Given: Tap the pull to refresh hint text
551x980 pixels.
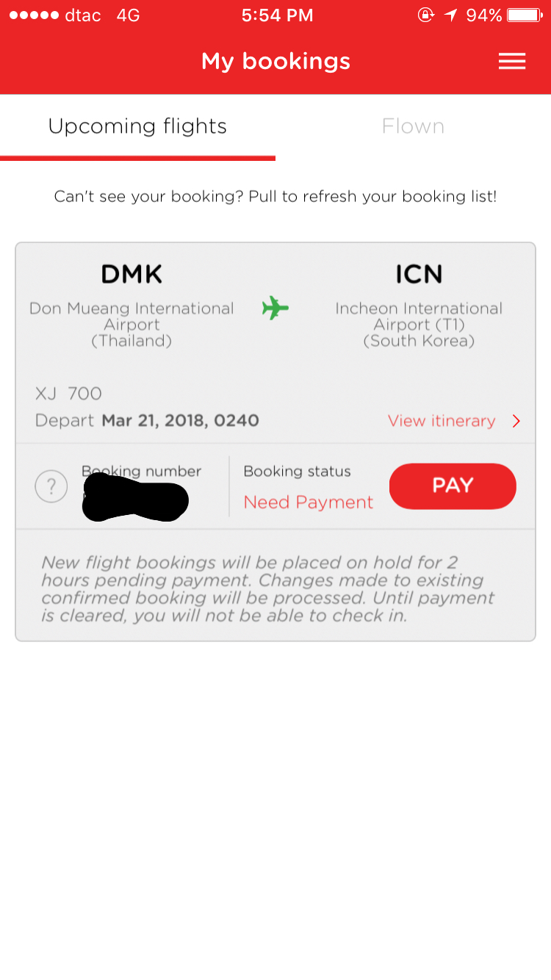Looking at the screenshot, I should click(x=275, y=197).
